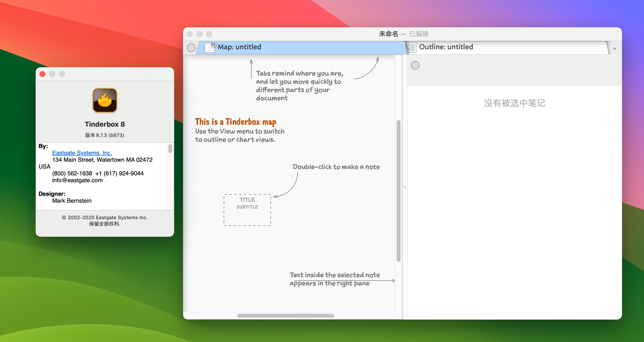The width and height of the screenshot is (644, 342).
Task: Click the '没有被选中笔记' placeholder text
Action: tap(514, 103)
